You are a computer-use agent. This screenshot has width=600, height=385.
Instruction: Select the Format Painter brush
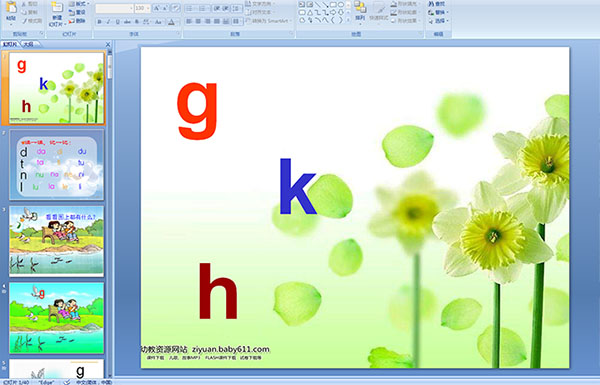click(31, 21)
